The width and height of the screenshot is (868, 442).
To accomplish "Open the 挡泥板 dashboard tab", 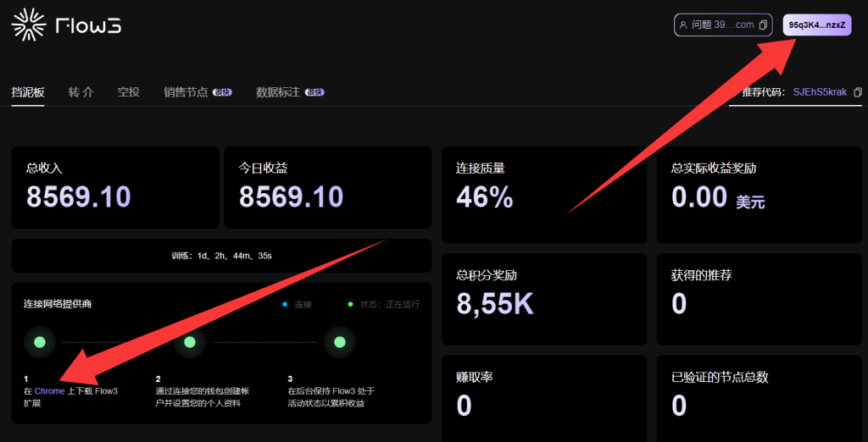I will coord(28,92).
